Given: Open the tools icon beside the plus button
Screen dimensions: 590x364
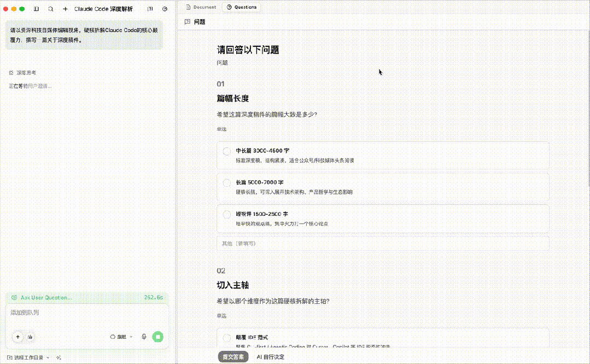Looking at the screenshot, I should pyautogui.click(x=30, y=337).
